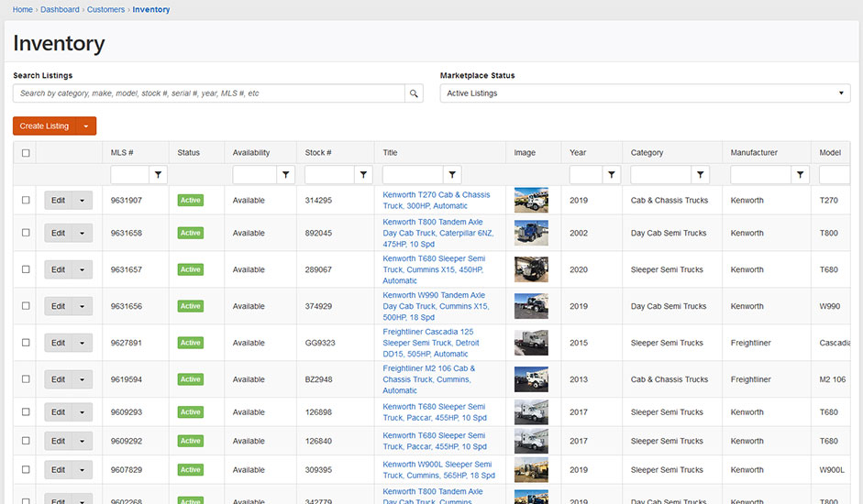This screenshot has height=504, width=863.
Task: Click filter icon under Manufacturer column
Action: pyautogui.click(x=801, y=174)
